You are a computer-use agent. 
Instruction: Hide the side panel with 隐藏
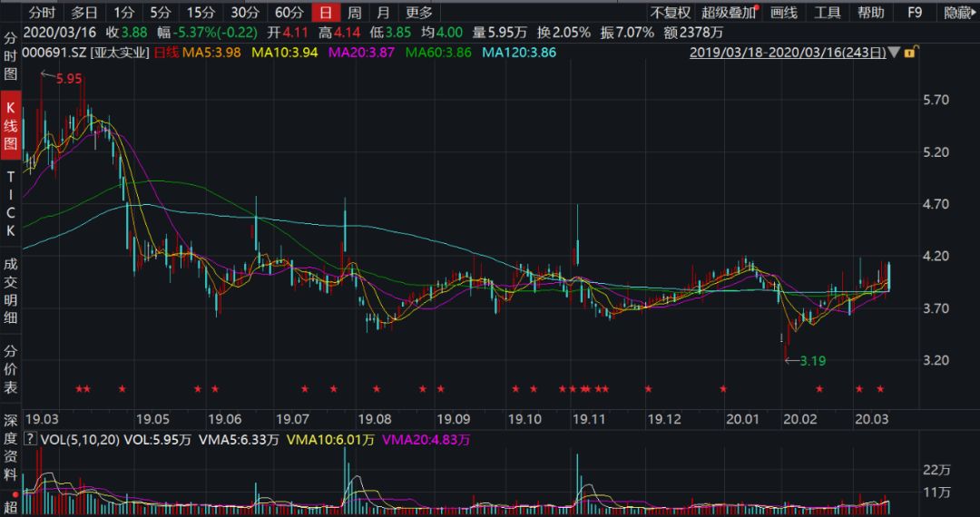957,13
